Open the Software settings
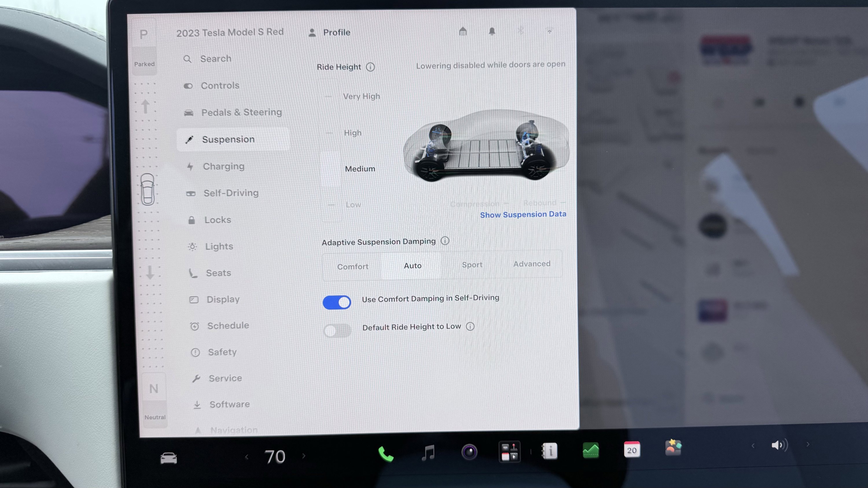 (x=221, y=404)
